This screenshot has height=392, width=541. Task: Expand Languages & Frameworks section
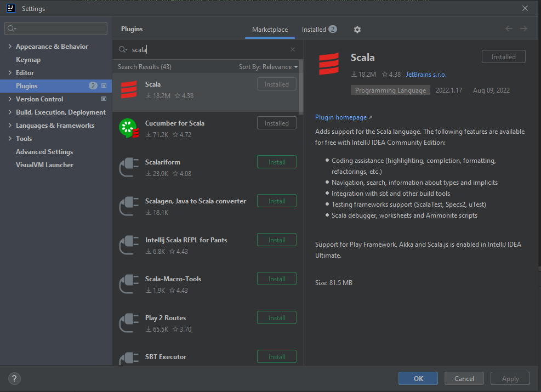click(x=10, y=125)
